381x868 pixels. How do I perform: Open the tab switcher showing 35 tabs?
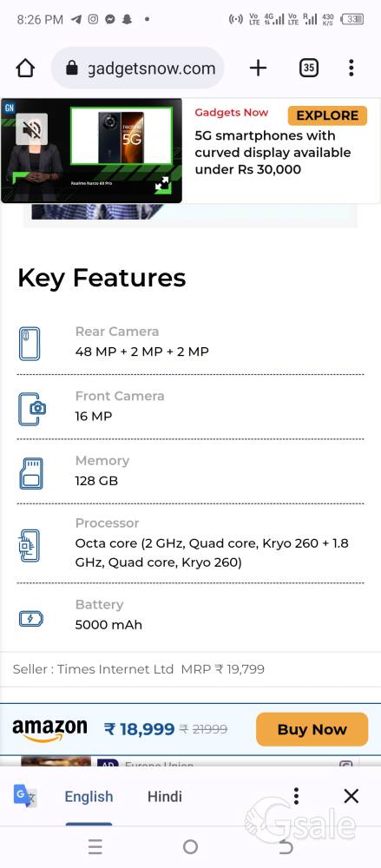pyautogui.click(x=309, y=68)
